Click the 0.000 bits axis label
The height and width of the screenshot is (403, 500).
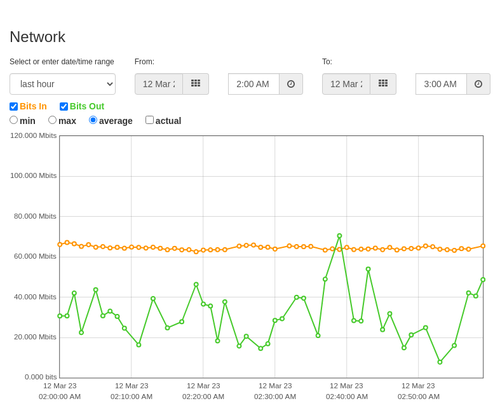(x=41, y=377)
